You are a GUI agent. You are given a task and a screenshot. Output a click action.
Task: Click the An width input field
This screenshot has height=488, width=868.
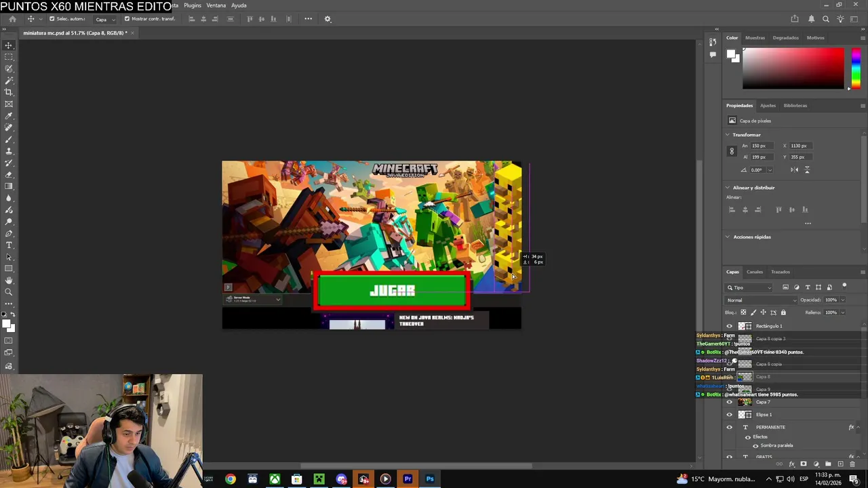[x=762, y=146]
